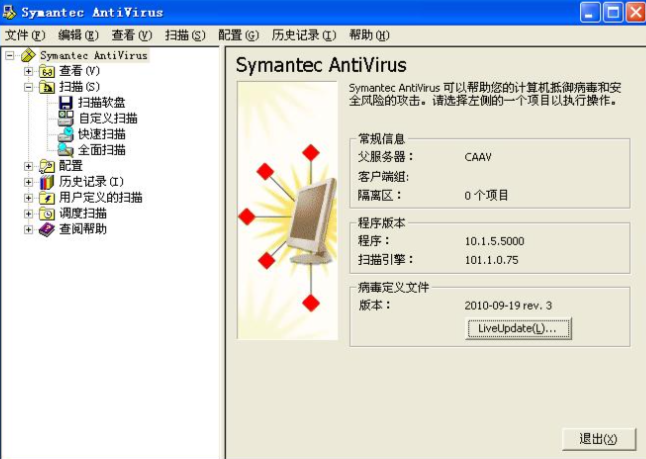
Task: Click the LiveUpdate button
Action: [x=518, y=328]
